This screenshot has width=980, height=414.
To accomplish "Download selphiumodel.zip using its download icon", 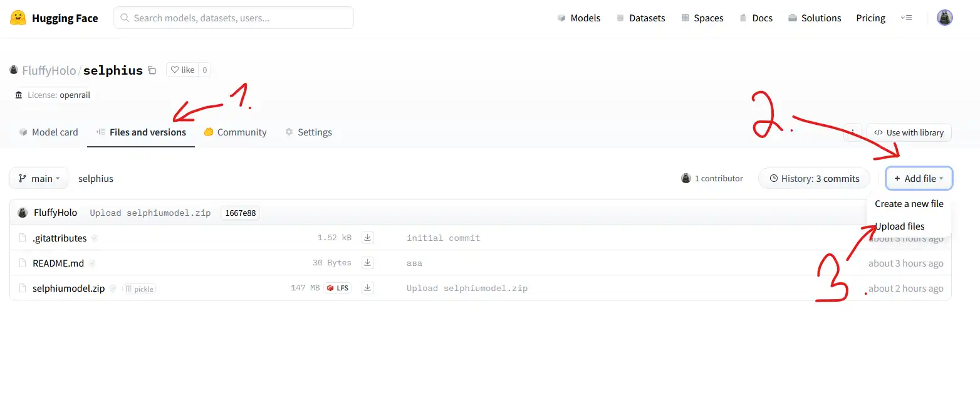I will tap(368, 288).
